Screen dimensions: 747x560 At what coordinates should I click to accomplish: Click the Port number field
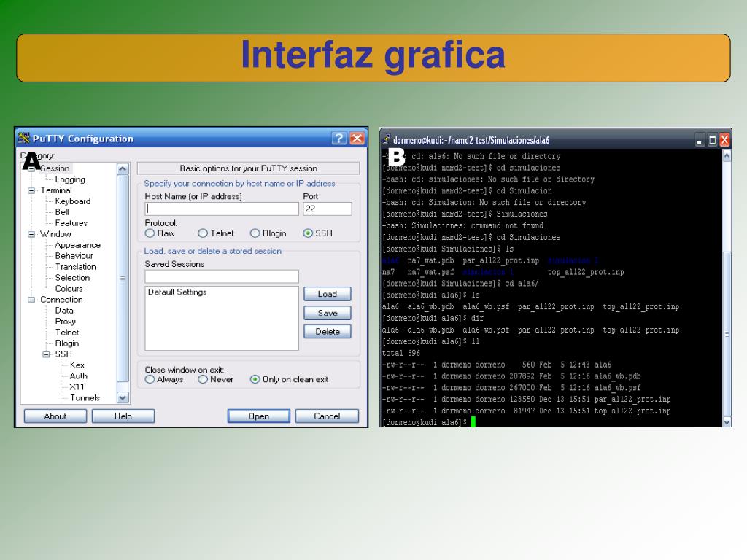pyautogui.click(x=328, y=209)
